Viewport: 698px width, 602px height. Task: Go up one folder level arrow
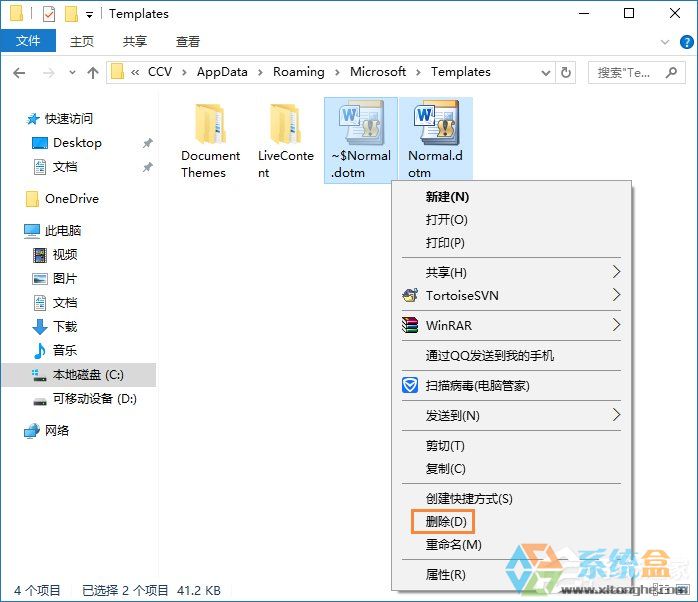(93, 73)
